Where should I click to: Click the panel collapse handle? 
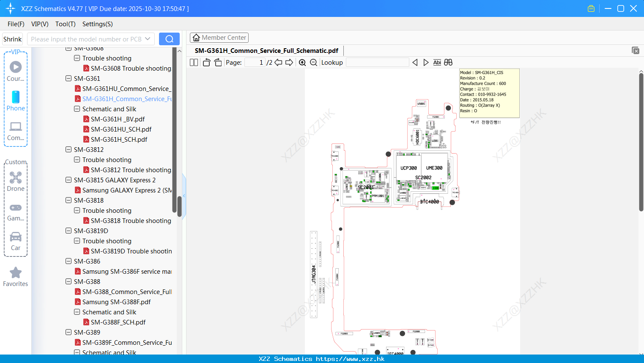pyautogui.click(x=184, y=197)
